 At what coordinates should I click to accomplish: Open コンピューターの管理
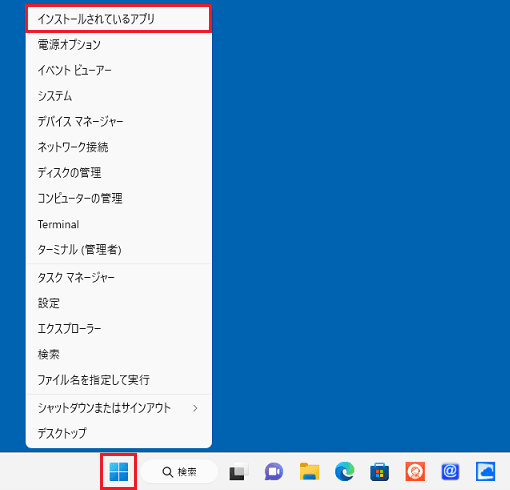coord(119,198)
